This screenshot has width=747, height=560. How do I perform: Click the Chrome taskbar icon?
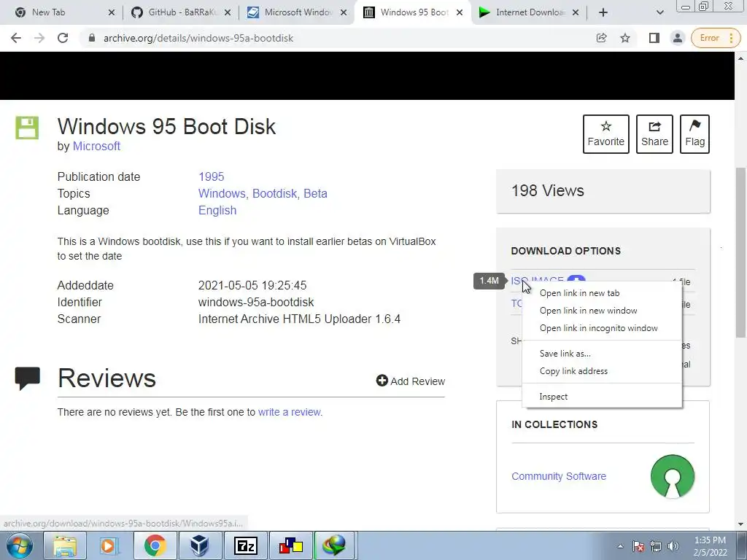(x=155, y=545)
